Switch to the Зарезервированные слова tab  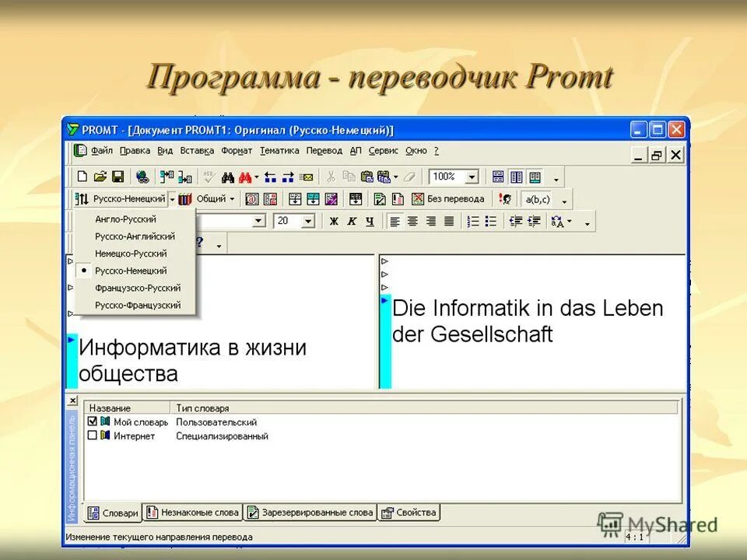(310, 513)
